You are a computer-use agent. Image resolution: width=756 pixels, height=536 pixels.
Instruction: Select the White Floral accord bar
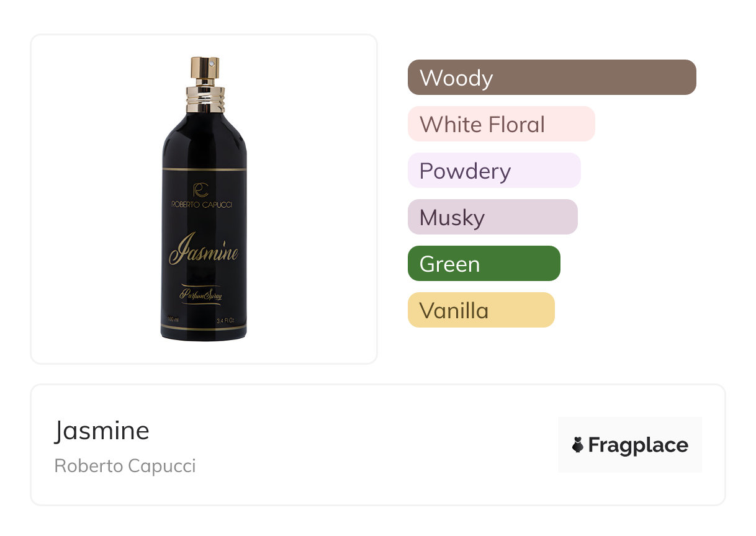[501, 124]
